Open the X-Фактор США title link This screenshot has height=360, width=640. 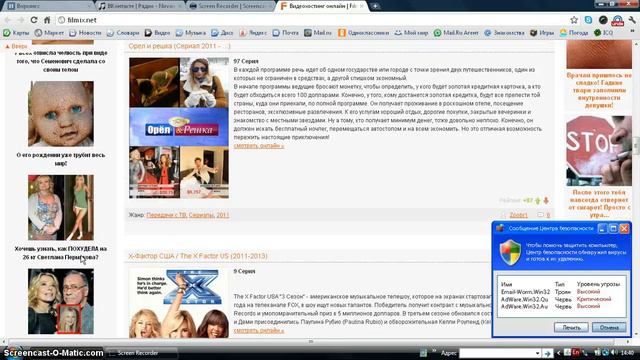coord(198,256)
